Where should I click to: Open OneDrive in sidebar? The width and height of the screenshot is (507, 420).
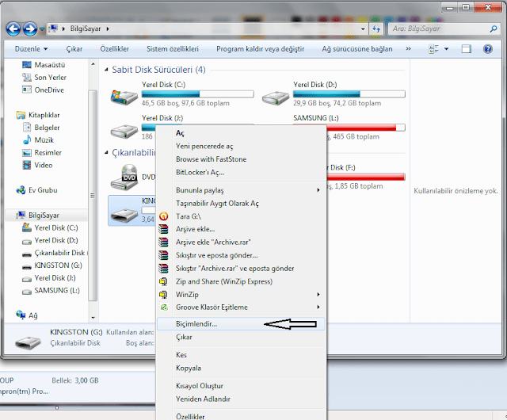coord(49,90)
